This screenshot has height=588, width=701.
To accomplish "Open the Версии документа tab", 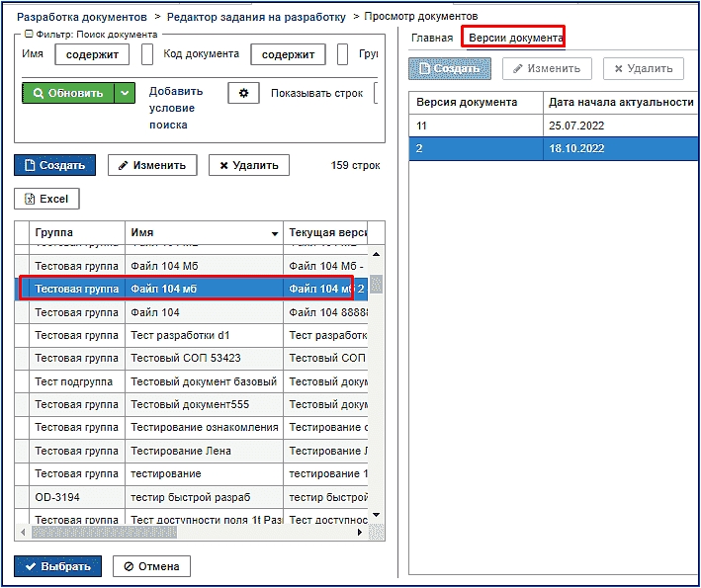I will coord(515,38).
